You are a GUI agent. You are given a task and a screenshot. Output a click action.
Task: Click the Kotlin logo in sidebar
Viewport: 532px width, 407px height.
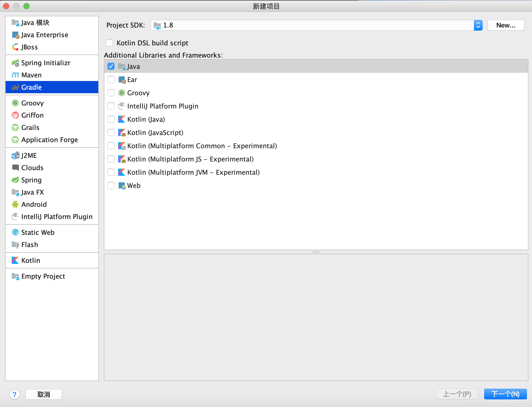coord(15,260)
